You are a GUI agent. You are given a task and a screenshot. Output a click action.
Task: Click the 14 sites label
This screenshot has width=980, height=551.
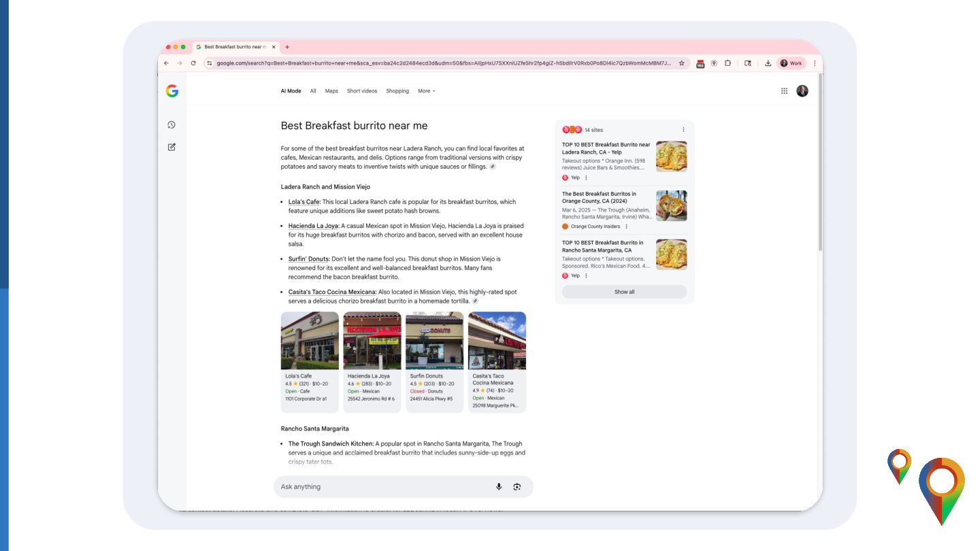[x=593, y=130]
